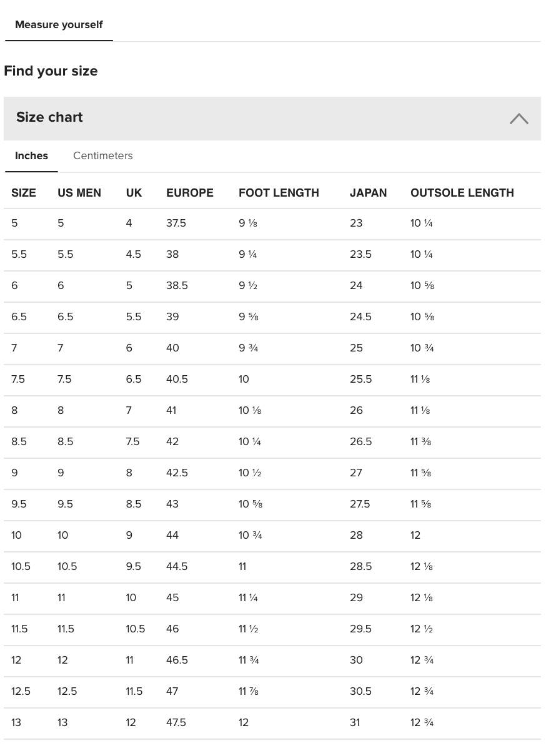The height and width of the screenshot is (756, 546).
Task: Click the FOOT LENGTH column header
Action: 279,193
